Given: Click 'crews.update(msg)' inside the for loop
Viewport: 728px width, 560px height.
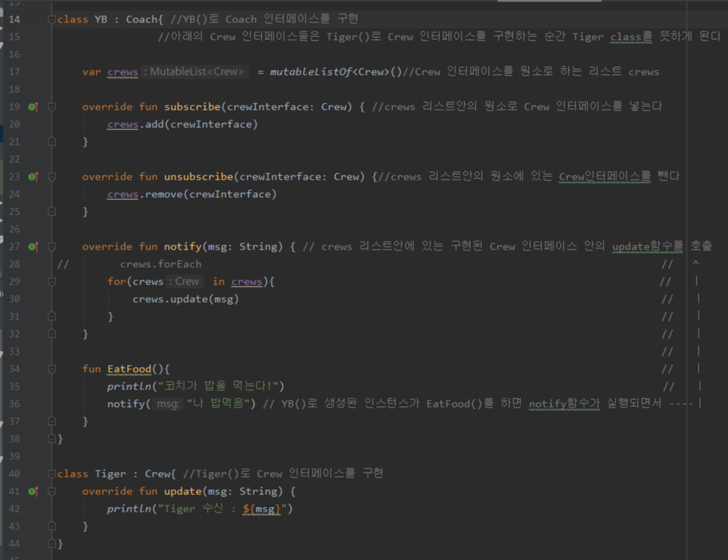Looking at the screenshot, I should coord(186,299).
